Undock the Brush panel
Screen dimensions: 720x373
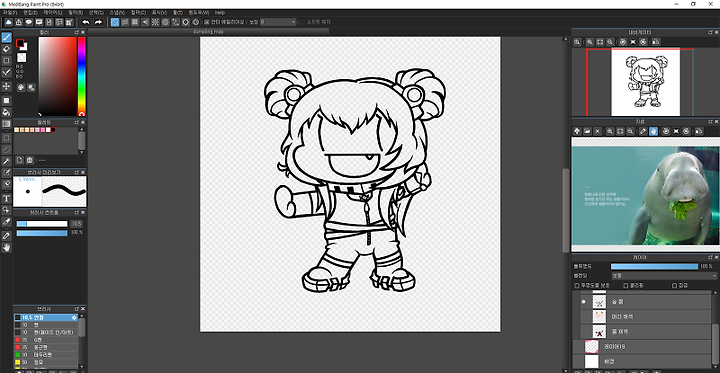point(77,309)
